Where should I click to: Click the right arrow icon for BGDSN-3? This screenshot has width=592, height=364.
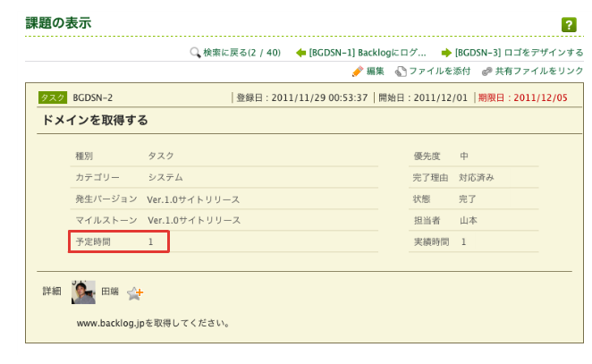(446, 53)
